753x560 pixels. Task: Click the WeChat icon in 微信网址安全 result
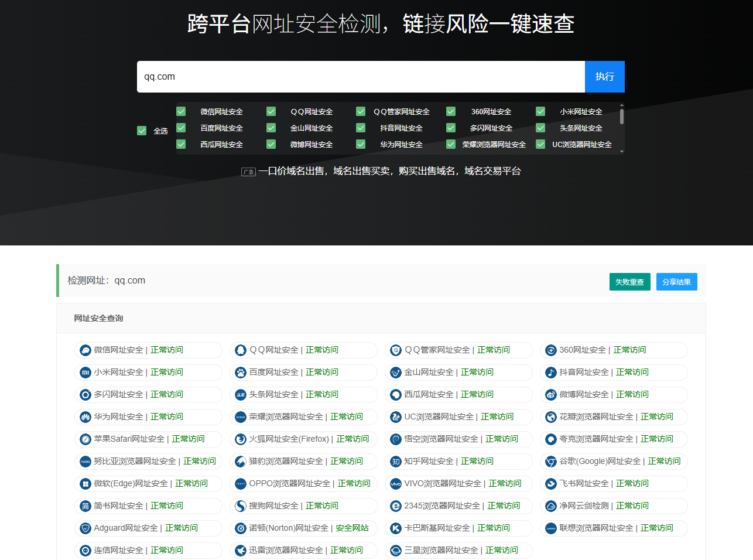click(85, 350)
